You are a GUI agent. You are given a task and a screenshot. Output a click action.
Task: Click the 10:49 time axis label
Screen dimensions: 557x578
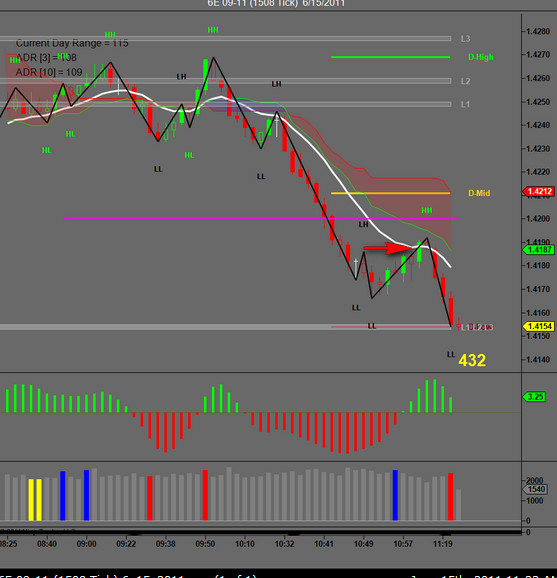(363, 544)
